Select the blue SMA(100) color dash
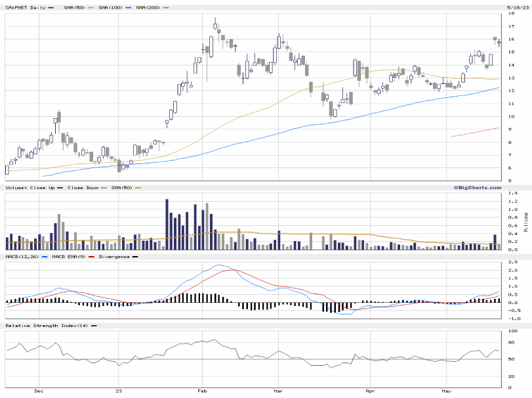 coord(129,7)
